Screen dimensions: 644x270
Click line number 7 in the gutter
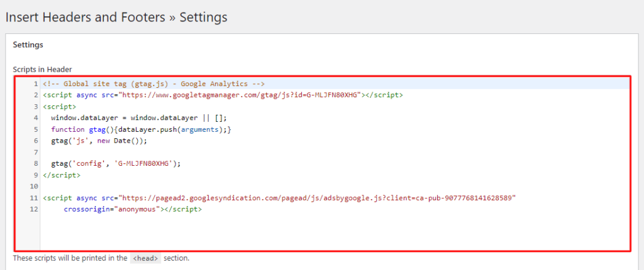(36, 152)
